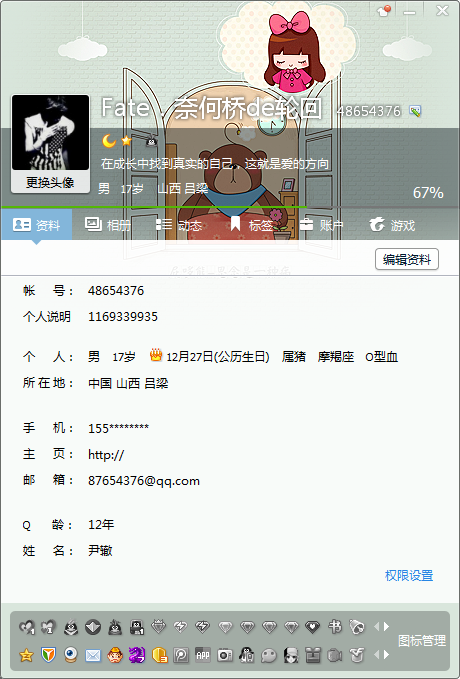Viewport: 460px width, 679px height.
Task: Click the edit pencil icon beside account number
Action: (x=415, y=111)
